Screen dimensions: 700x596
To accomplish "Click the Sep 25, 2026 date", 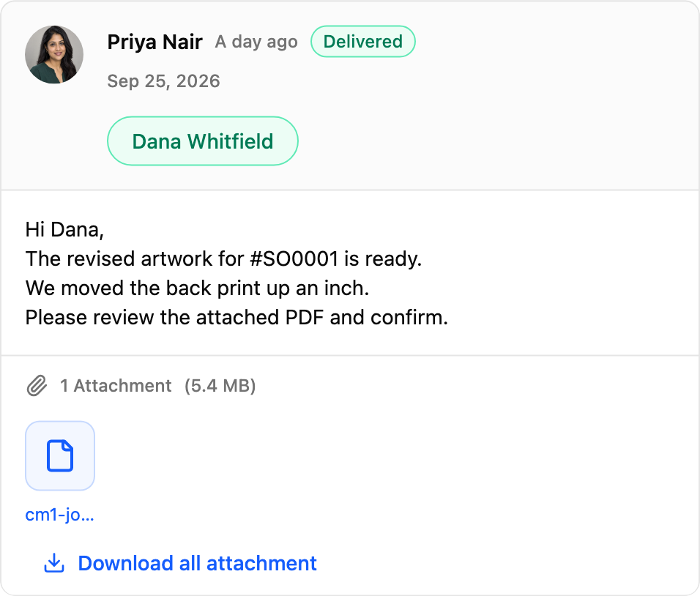I will click(x=164, y=81).
